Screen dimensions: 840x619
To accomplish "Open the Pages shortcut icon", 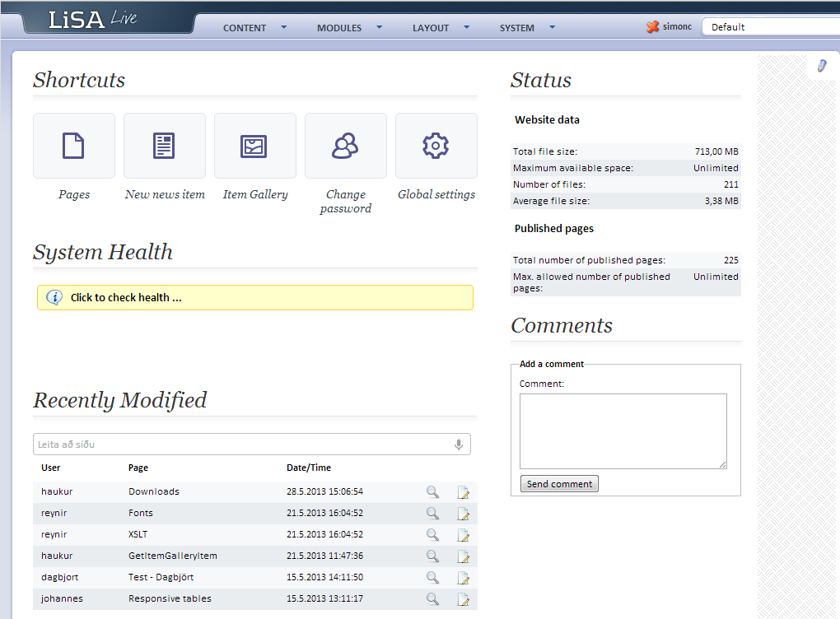I will coord(73,146).
